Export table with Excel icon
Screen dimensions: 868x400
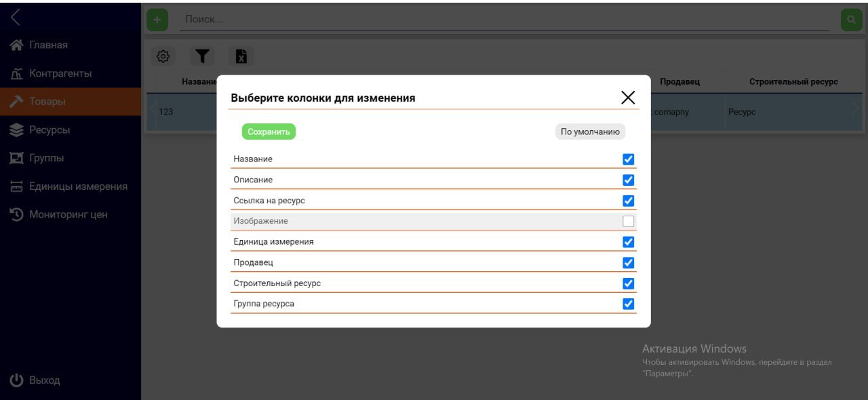pos(241,57)
